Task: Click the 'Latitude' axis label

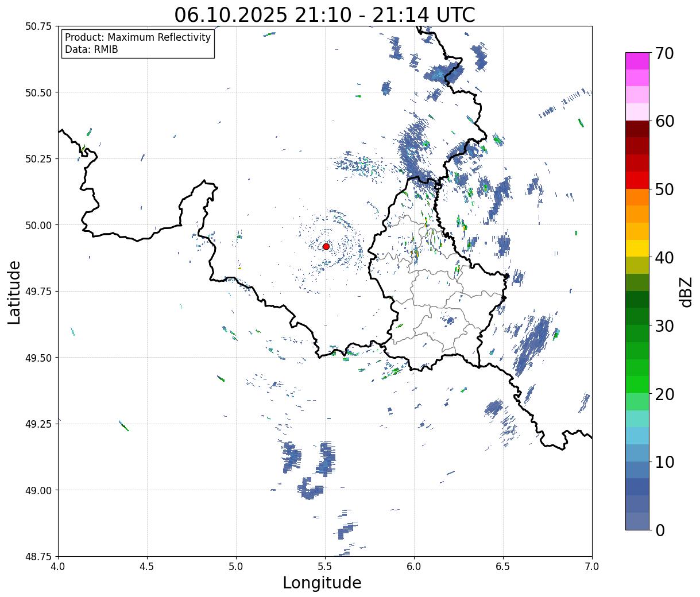Action: (14, 292)
